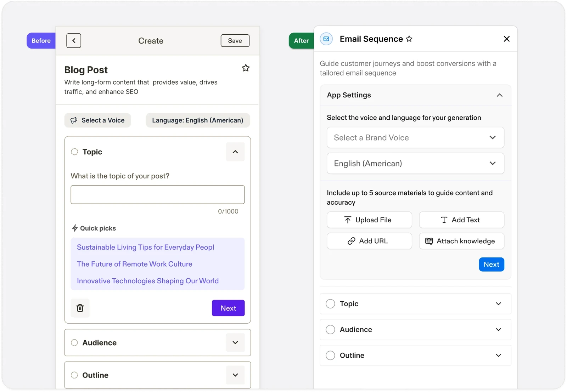Image resolution: width=567 pixels, height=392 pixels.
Task: Collapse the Topic section in Blog Post
Action: (x=235, y=152)
